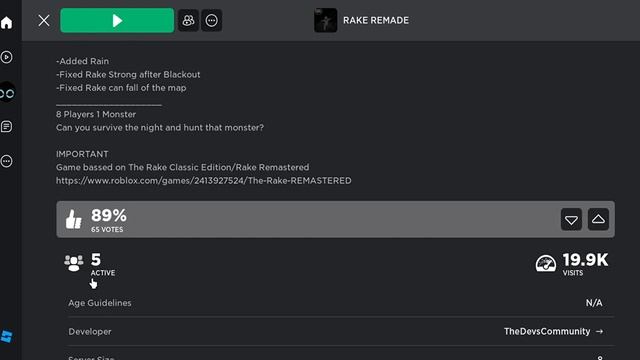Open the avatar profile picture in sidebar

pos(7,92)
